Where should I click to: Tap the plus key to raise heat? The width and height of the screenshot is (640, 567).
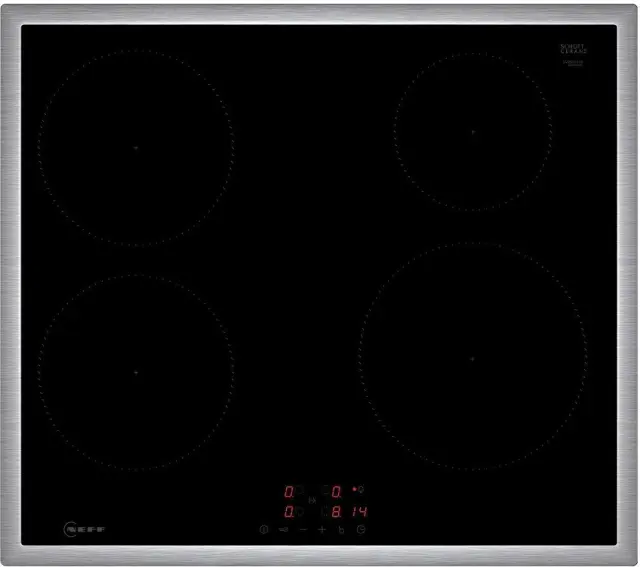click(x=322, y=529)
